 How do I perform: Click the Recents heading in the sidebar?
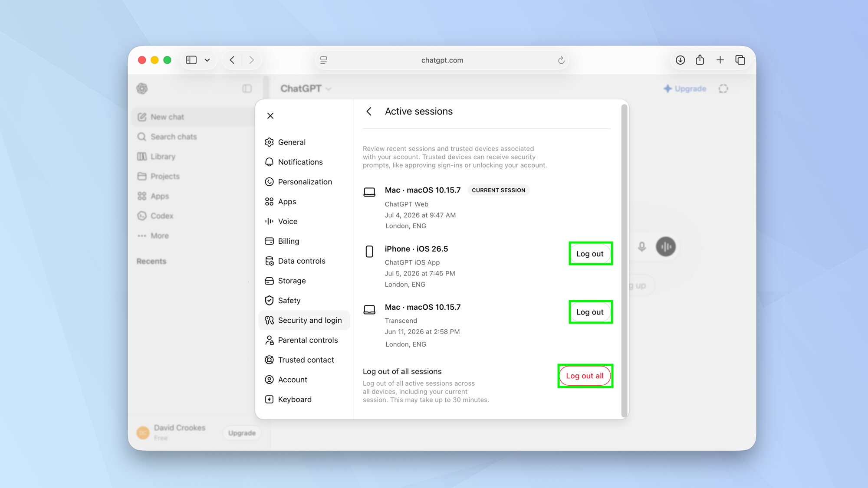151,261
